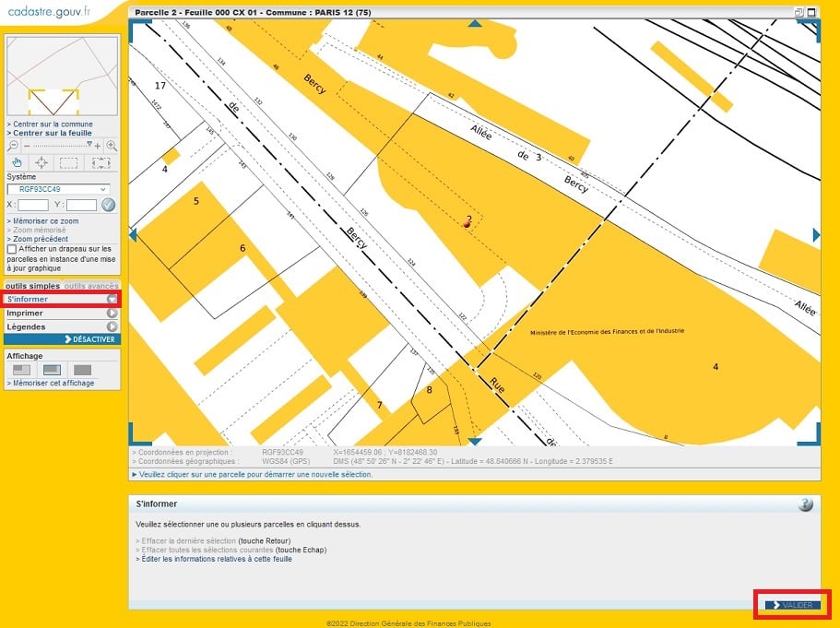
Task: Select the crosshair center tool
Action: click(41, 162)
